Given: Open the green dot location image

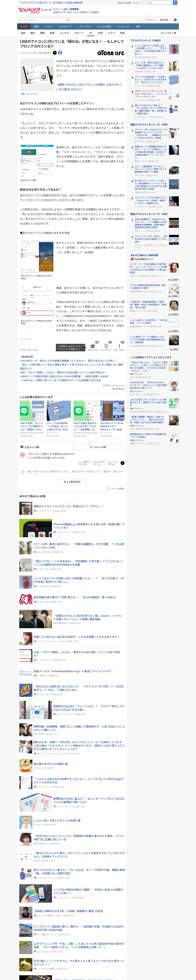Looking at the screenshot, I should click(37, 161).
